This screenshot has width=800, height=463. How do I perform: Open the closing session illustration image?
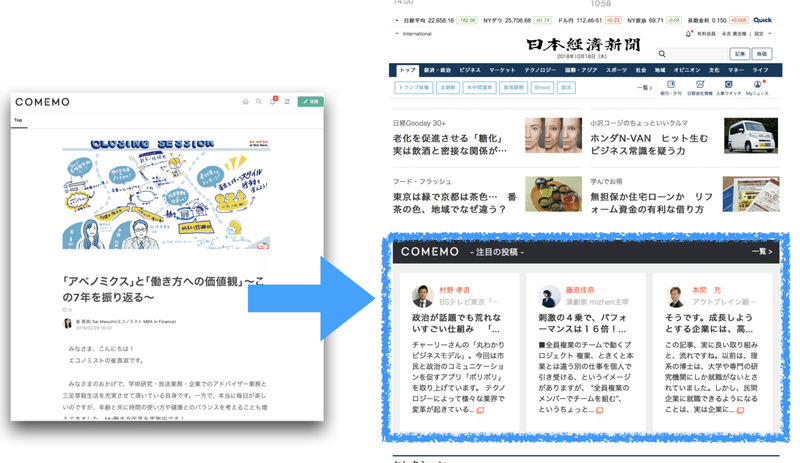tap(166, 195)
